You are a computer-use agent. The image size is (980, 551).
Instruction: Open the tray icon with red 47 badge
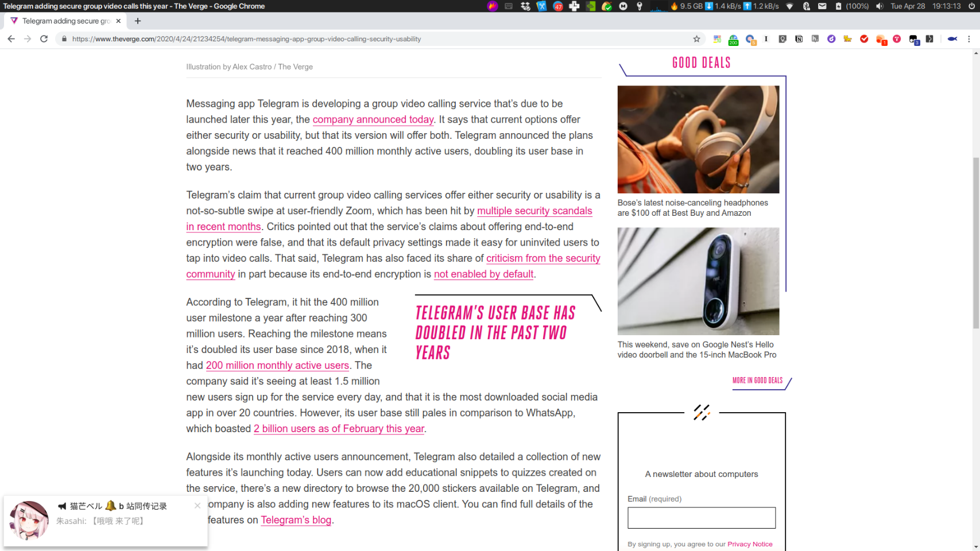point(558,6)
